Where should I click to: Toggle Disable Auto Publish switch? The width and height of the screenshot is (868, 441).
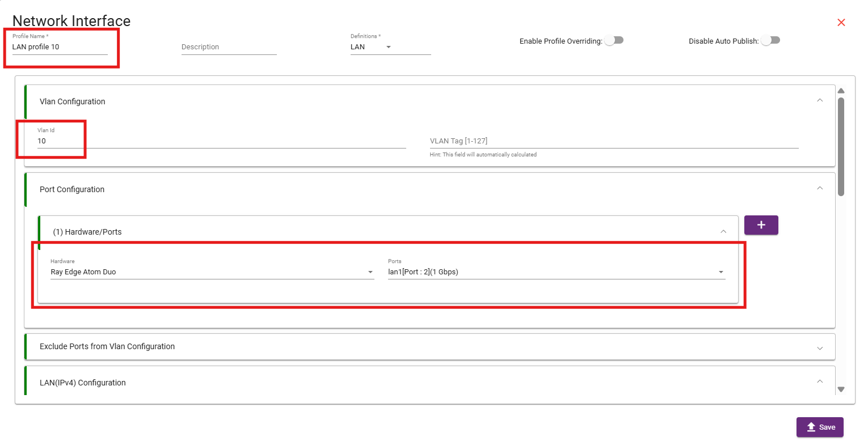click(x=770, y=41)
